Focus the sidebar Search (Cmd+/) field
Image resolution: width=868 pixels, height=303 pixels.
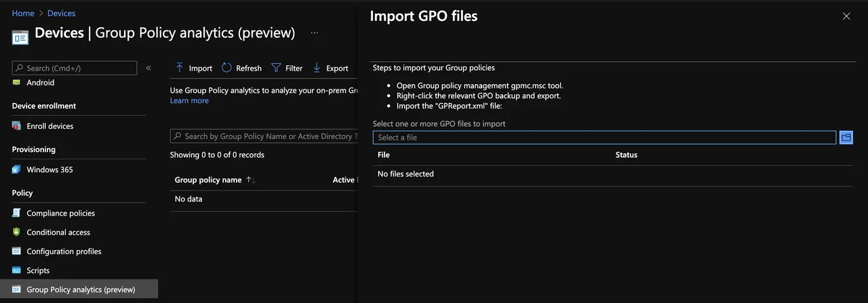pyautogui.click(x=75, y=68)
